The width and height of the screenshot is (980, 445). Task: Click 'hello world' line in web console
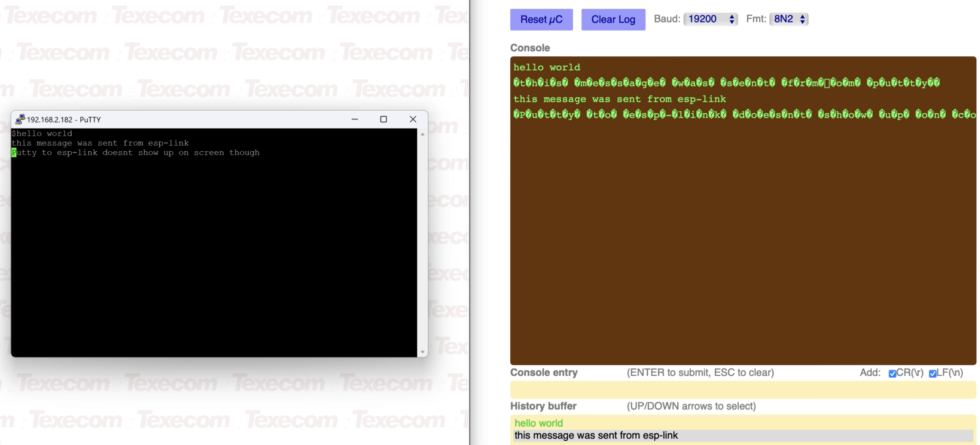547,67
